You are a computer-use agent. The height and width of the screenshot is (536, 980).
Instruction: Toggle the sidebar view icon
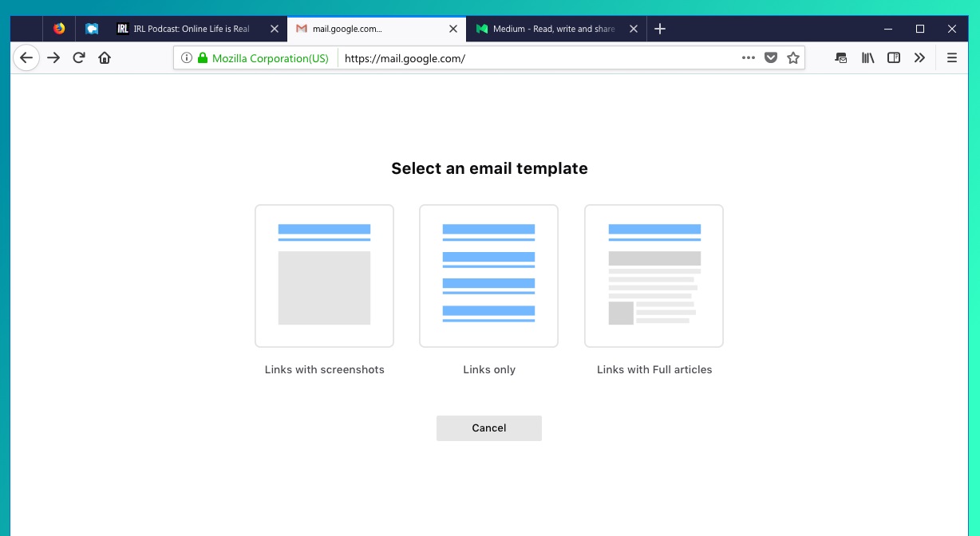point(894,58)
